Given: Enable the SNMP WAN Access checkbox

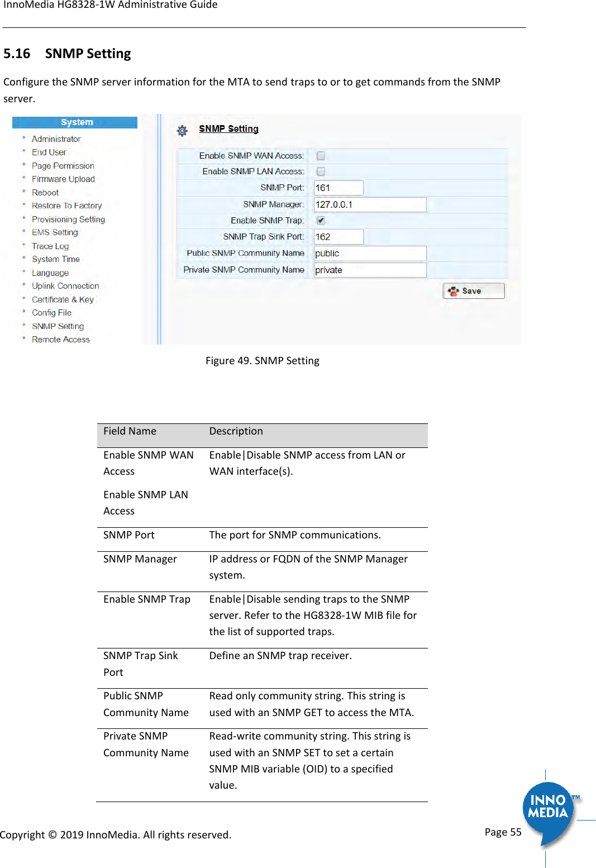Looking at the screenshot, I should point(321,155).
